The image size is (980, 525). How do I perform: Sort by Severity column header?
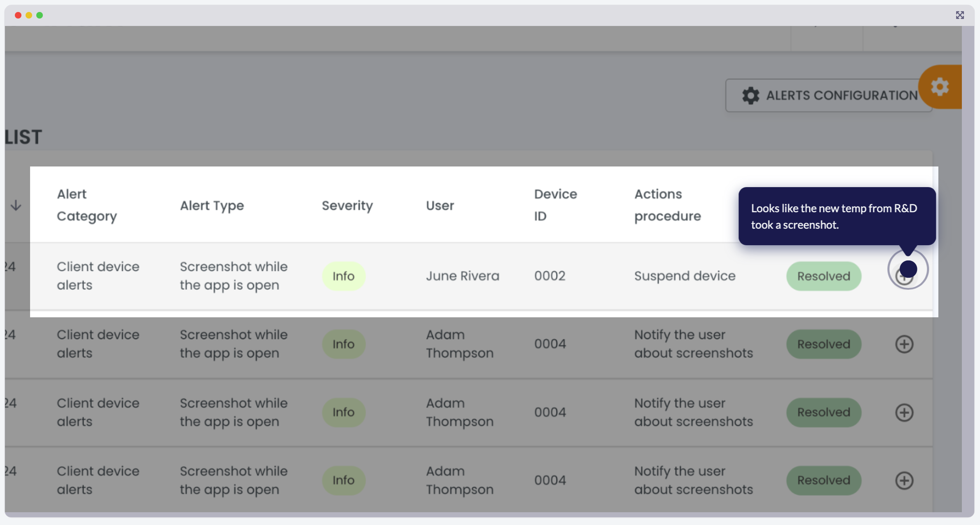[347, 205]
